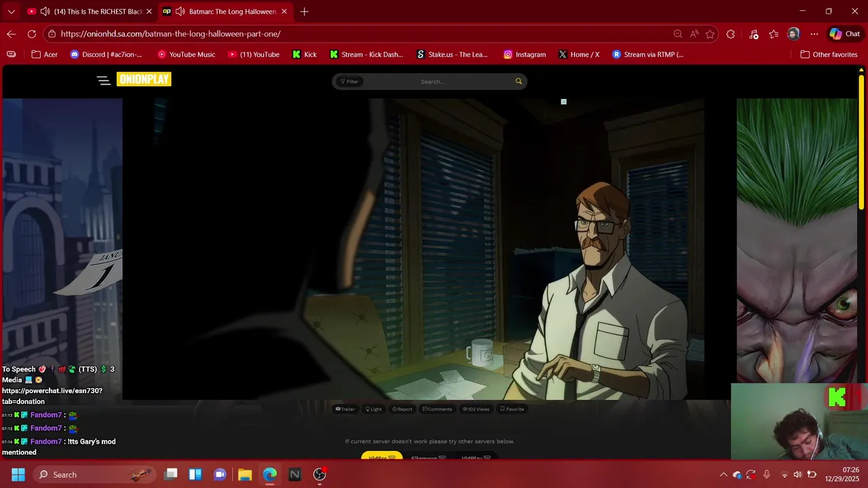Select the Filemoon server

[x=429, y=457]
